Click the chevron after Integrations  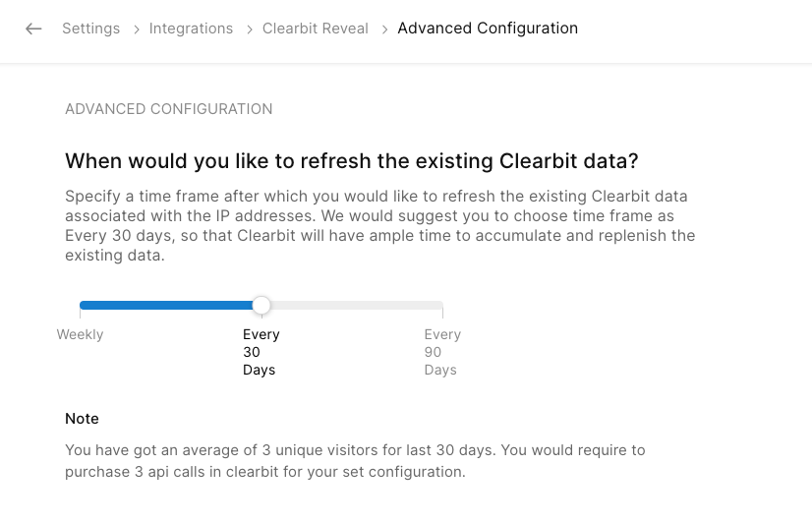(x=248, y=29)
